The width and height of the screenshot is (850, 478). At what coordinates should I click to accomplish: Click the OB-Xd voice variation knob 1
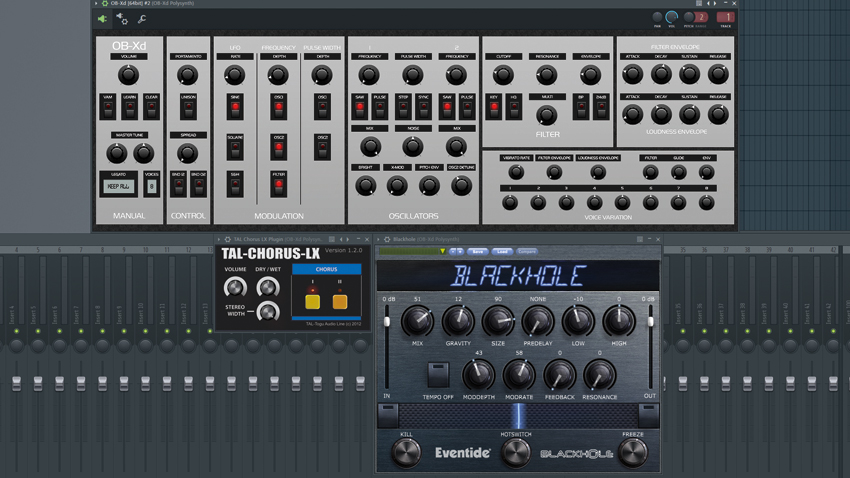point(510,203)
